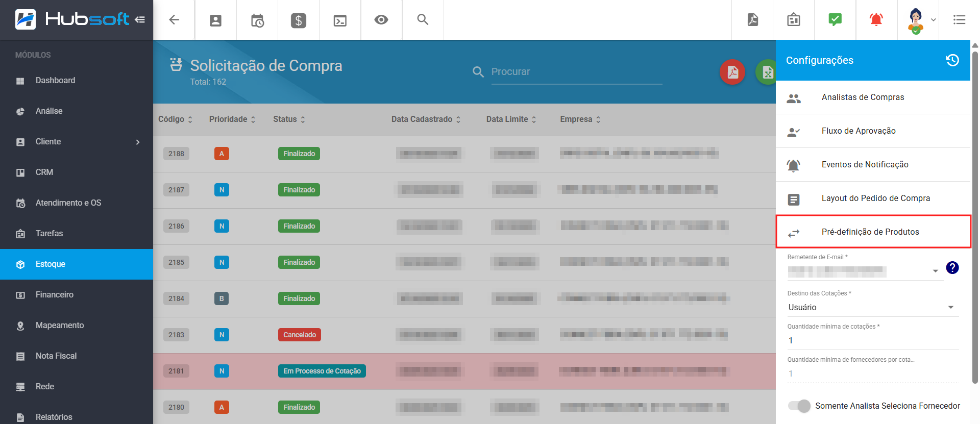Select Estoque module in sidebar
The image size is (980, 424).
(51, 264)
